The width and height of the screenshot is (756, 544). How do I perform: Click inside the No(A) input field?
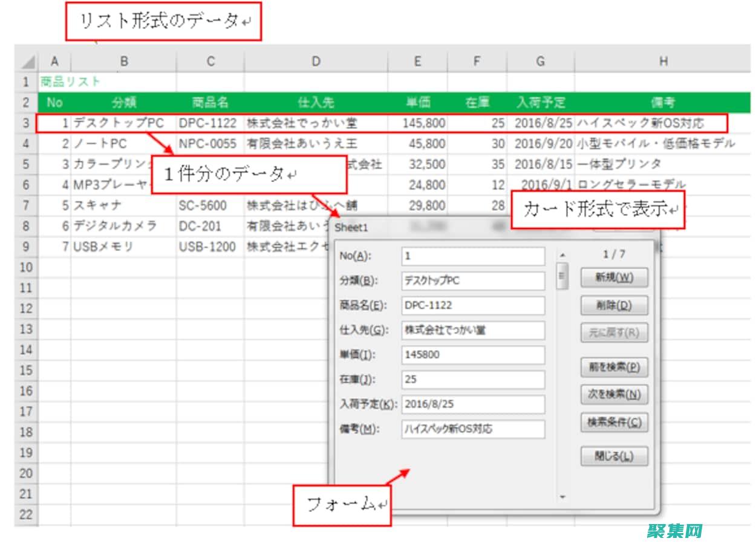[x=473, y=256]
